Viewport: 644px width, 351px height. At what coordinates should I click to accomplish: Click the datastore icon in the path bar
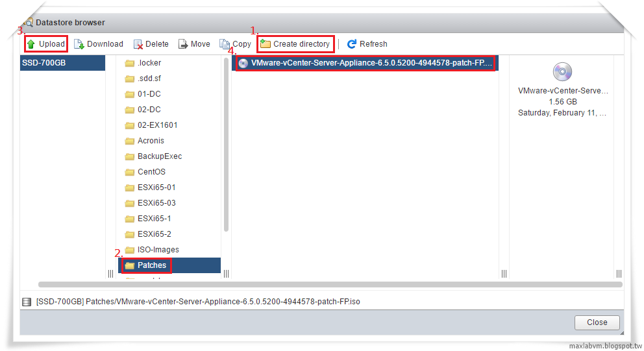pos(27,302)
